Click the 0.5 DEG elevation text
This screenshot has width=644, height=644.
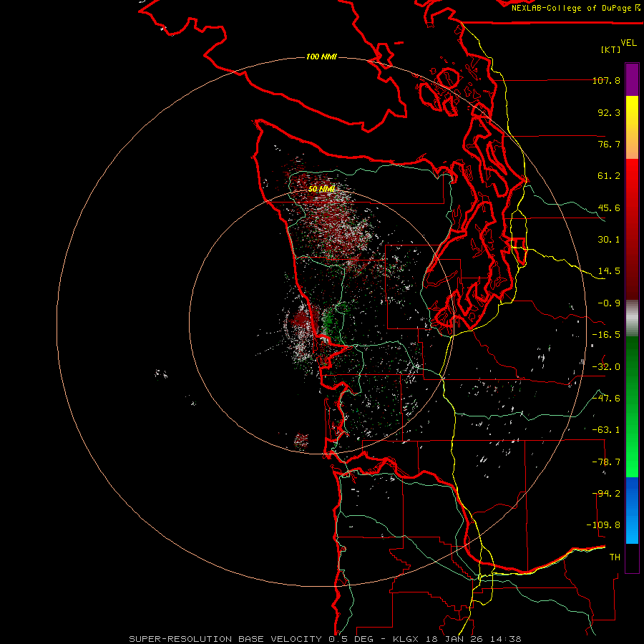351,639
